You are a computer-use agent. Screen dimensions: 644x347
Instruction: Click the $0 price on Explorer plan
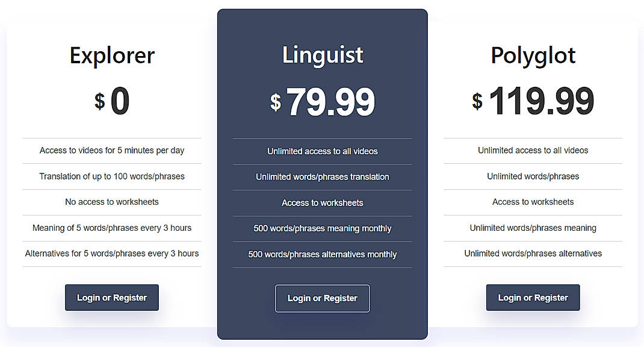111,101
